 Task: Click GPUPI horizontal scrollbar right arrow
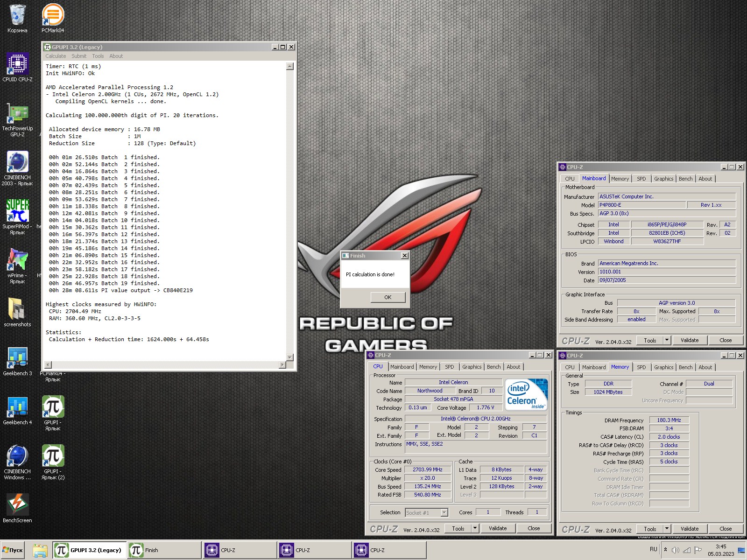coord(282,365)
